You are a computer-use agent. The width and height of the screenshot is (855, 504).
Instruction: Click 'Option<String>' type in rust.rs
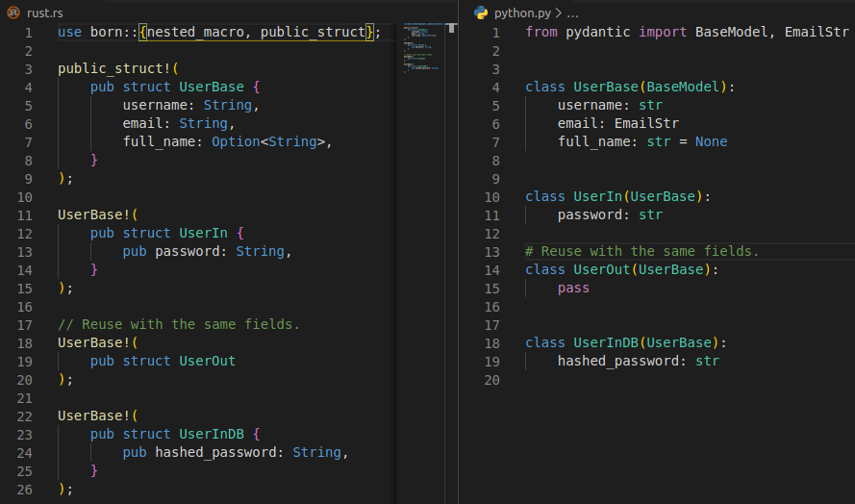pos(268,141)
